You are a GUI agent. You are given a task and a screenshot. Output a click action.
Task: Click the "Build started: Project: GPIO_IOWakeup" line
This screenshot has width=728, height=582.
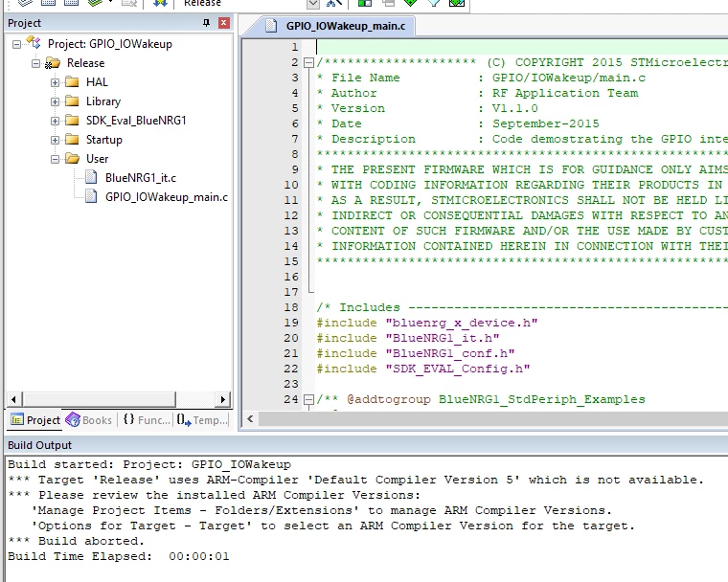click(x=149, y=464)
